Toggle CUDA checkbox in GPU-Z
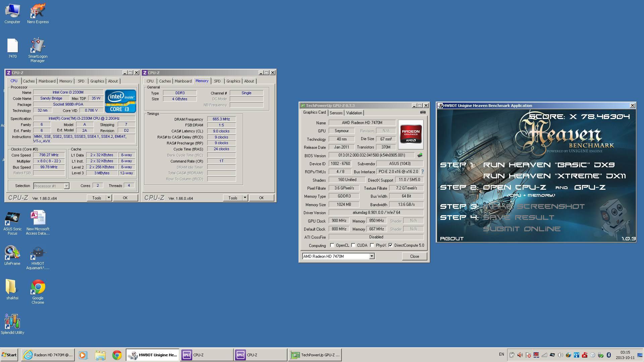This screenshot has width=644, height=362. coord(353,245)
